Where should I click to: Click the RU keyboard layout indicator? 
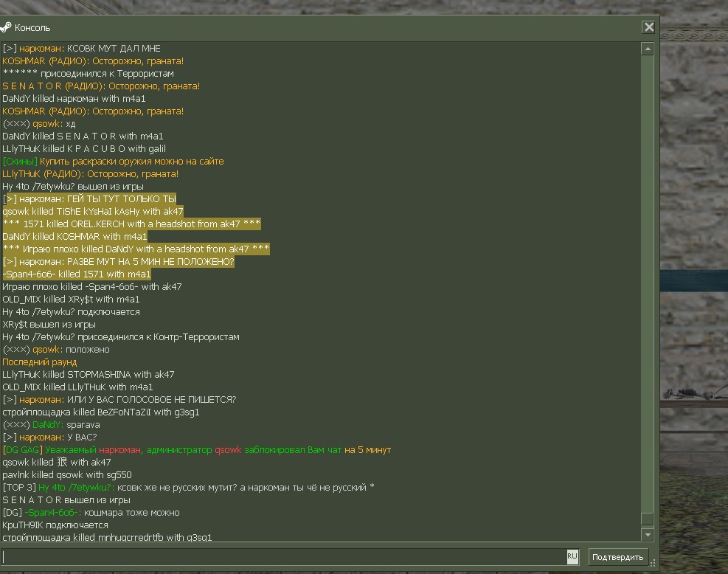(x=572, y=557)
